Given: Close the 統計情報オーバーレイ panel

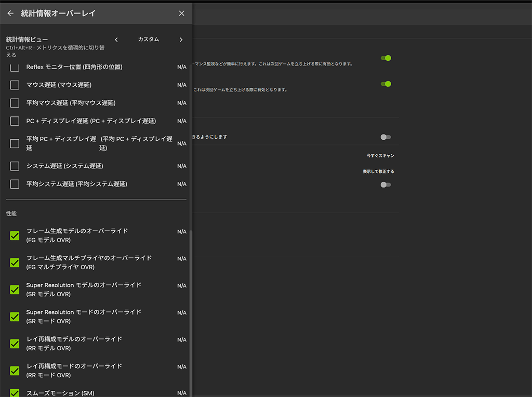Looking at the screenshot, I should [x=181, y=13].
